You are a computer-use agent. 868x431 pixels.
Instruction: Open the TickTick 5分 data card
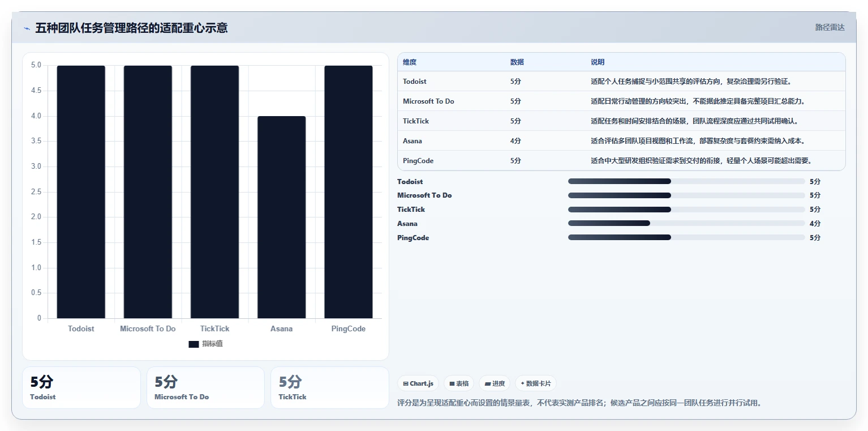[330, 387]
